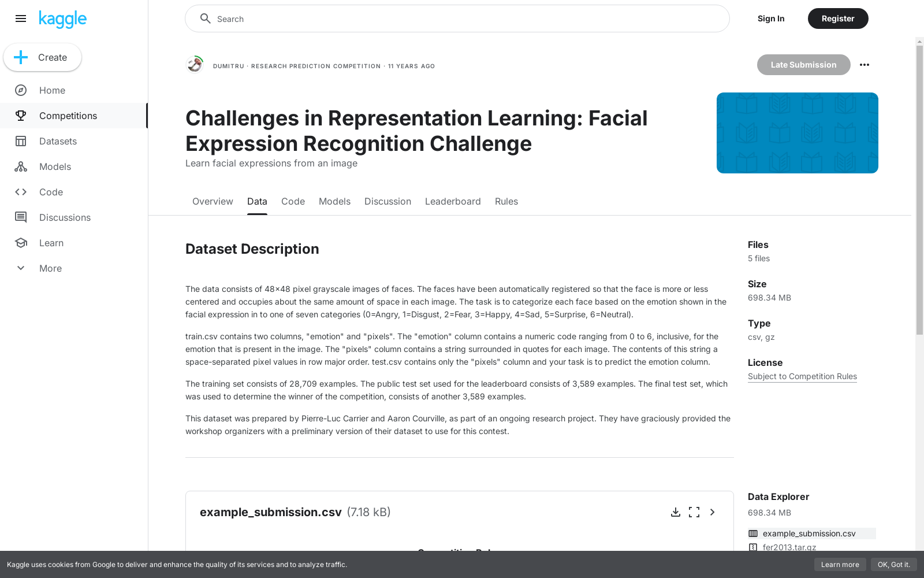Screen dimensions: 924x578
Task: Open fullscreen view of example_submission.csv
Action: pos(694,512)
